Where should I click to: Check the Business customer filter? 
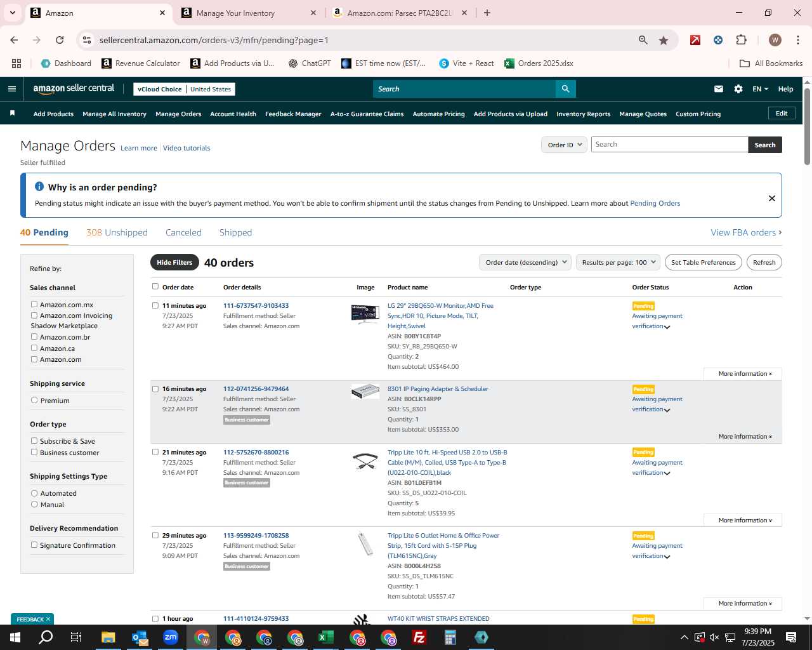point(34,452)
